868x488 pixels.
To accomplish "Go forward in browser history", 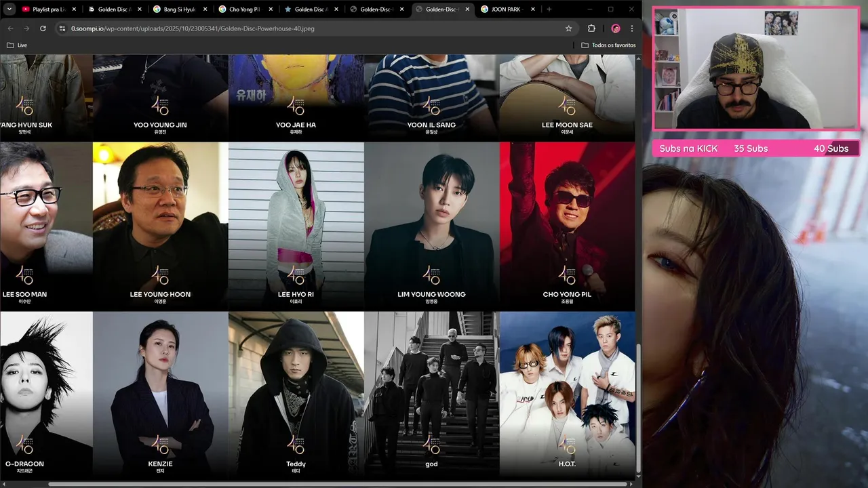I will click(x=26, y=28).
